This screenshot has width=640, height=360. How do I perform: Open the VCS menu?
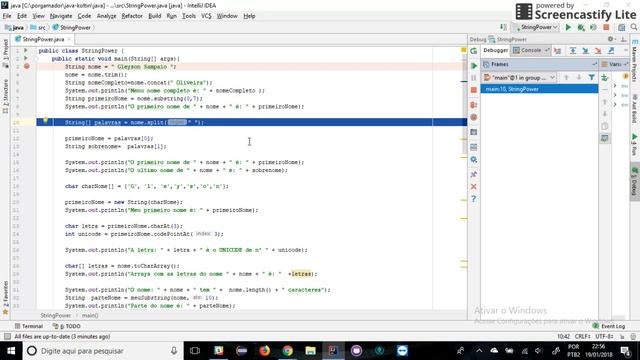(x=206, y=16)
